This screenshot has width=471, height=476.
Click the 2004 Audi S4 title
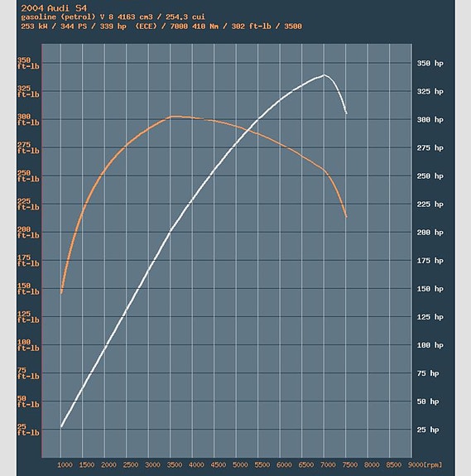54,8
